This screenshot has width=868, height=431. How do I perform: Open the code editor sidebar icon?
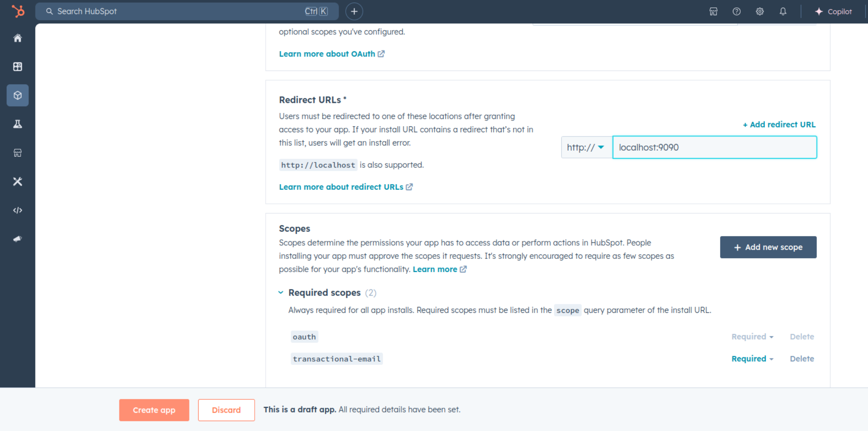(x=18, y=210)
